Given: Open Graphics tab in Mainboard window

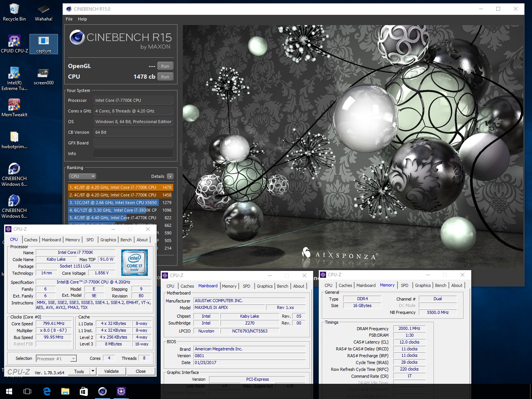Looking at the screenshot, I should tap(265, 286).
